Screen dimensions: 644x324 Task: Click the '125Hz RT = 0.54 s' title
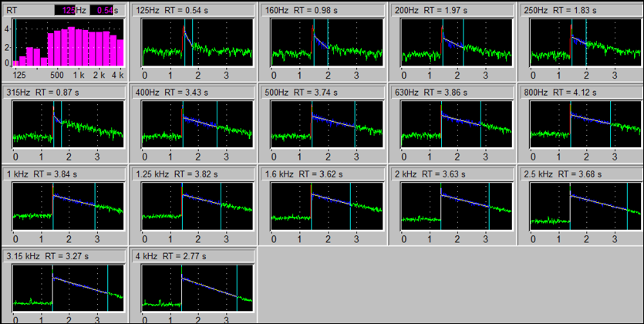pyautogui.click(x=172, y=10)
